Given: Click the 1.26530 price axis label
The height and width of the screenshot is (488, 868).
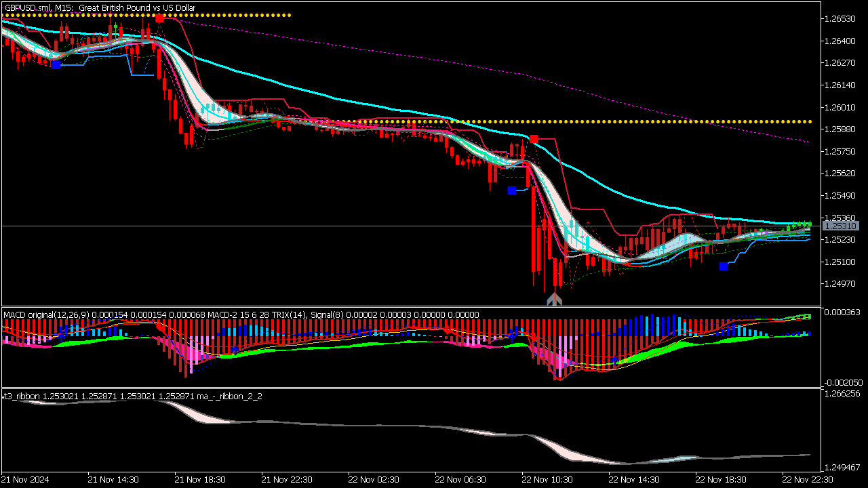Looking at the screenshot, I should [839, 18].
